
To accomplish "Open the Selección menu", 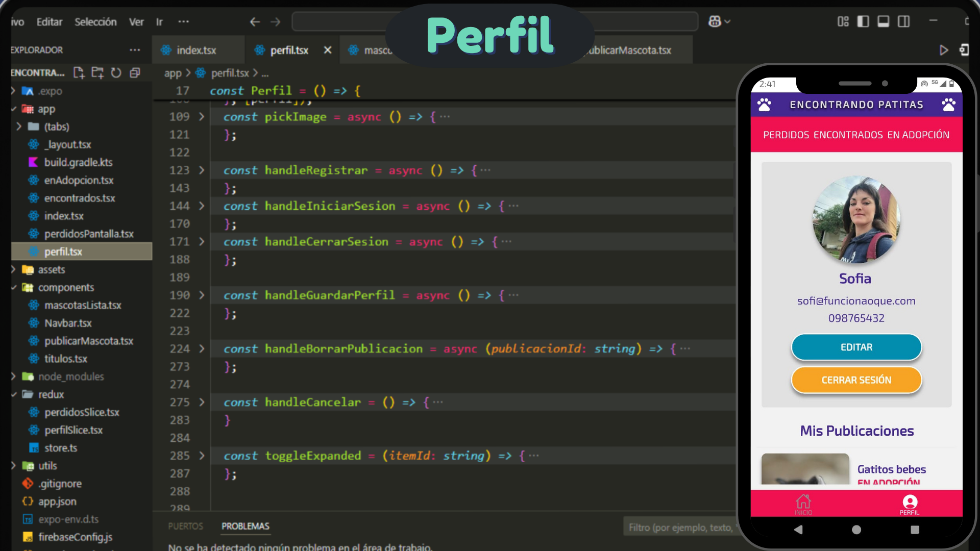I will 95,22.
